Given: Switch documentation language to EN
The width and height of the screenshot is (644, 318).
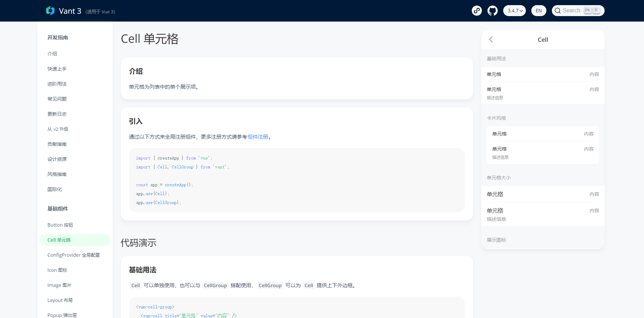Looking at the screenshot, I should (538, 11).
